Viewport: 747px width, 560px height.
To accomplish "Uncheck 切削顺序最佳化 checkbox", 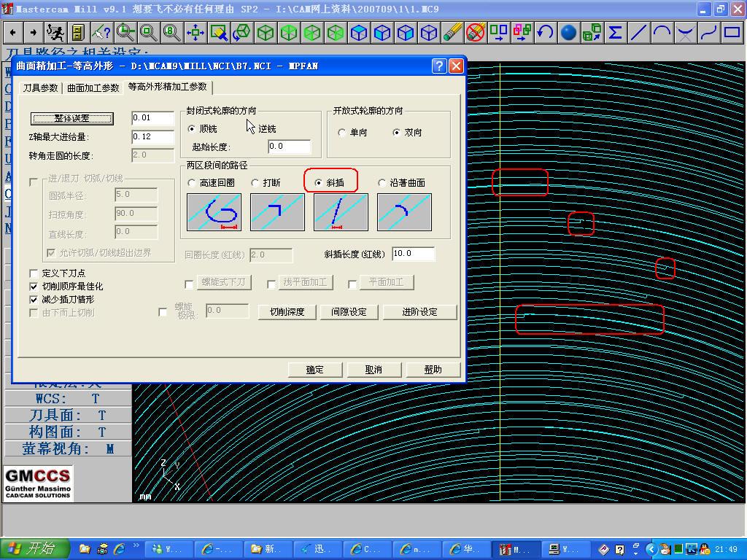I will tap(34, 286).
